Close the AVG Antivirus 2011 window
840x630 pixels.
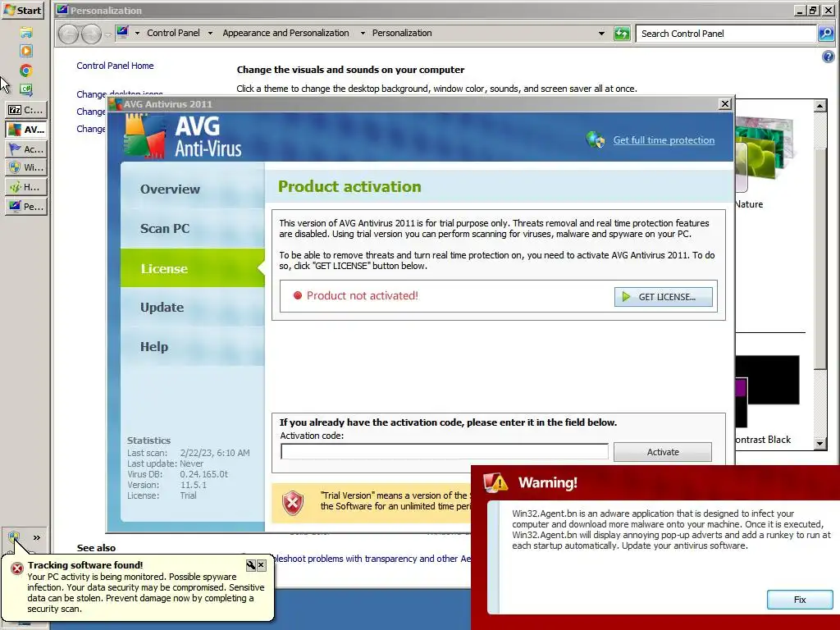(x=725, y=104)
